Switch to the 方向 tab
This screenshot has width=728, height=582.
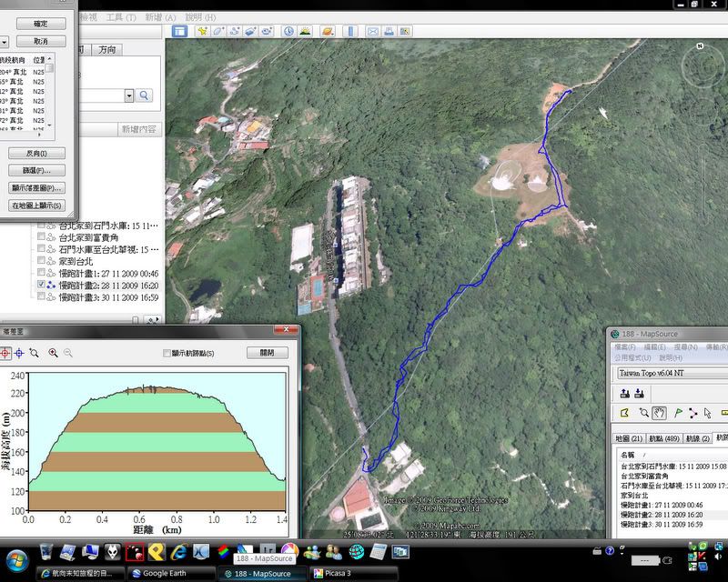[x=107, y=50]
